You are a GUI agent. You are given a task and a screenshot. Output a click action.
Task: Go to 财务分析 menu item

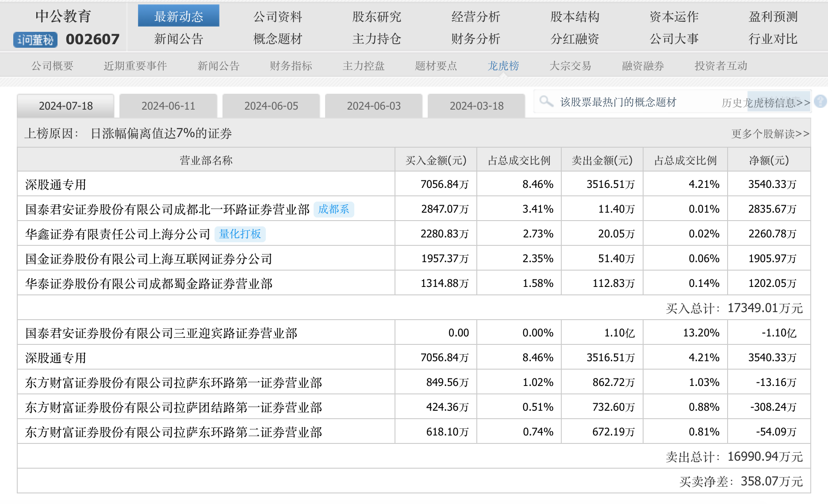pos(475,39)
